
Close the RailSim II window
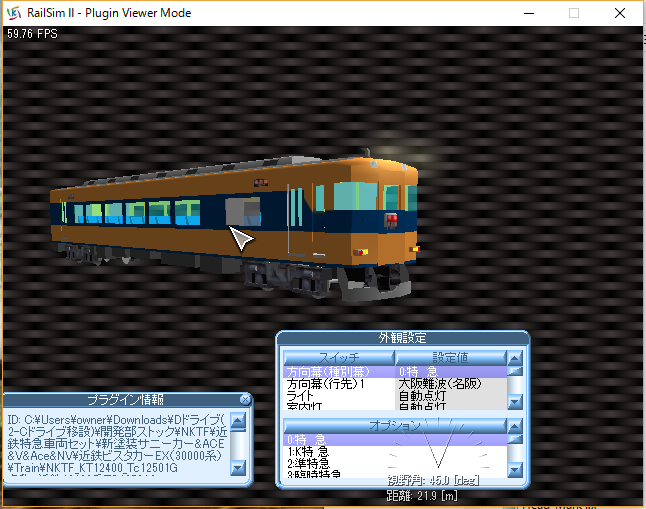point(620,13)
